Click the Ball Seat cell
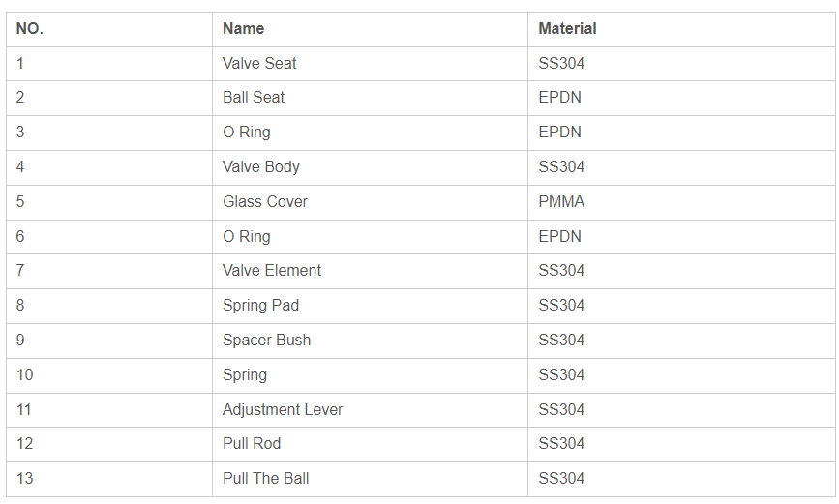The image size is (839, 504). click(x=370, y=98)
